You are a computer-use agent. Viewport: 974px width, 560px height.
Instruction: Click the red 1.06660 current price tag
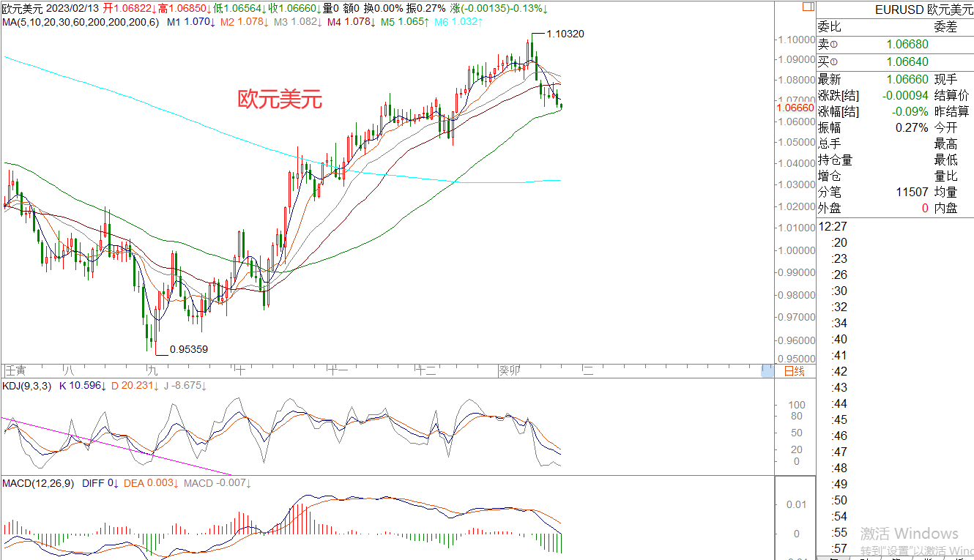pos(795,108)
